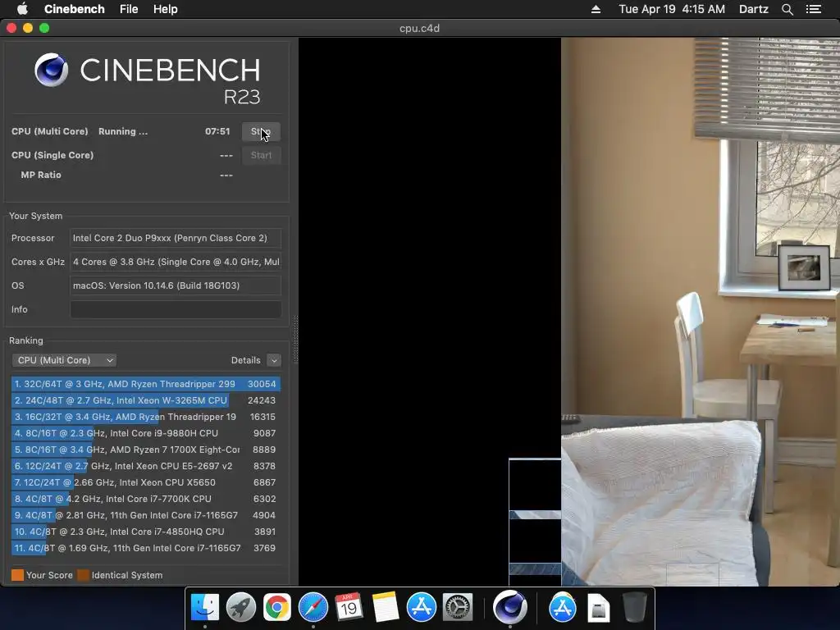
Task: Select Intel Xeon X5650 ranking row
Action: (145, 482)
